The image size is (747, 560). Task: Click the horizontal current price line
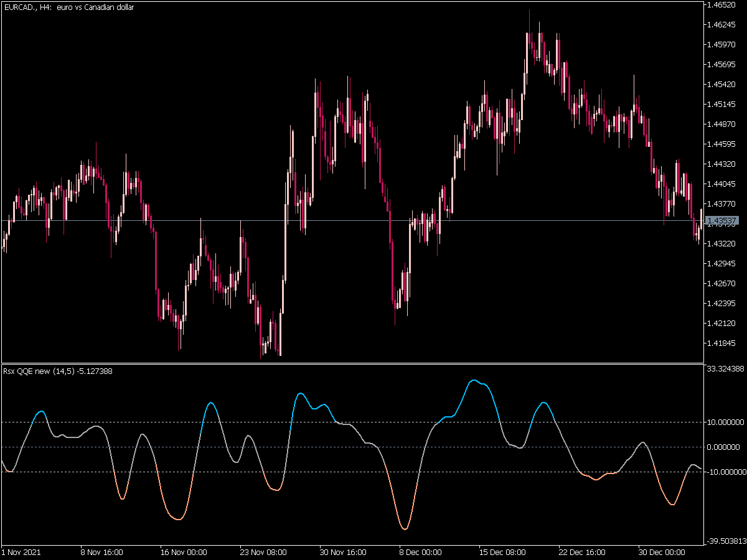(352, 221)
